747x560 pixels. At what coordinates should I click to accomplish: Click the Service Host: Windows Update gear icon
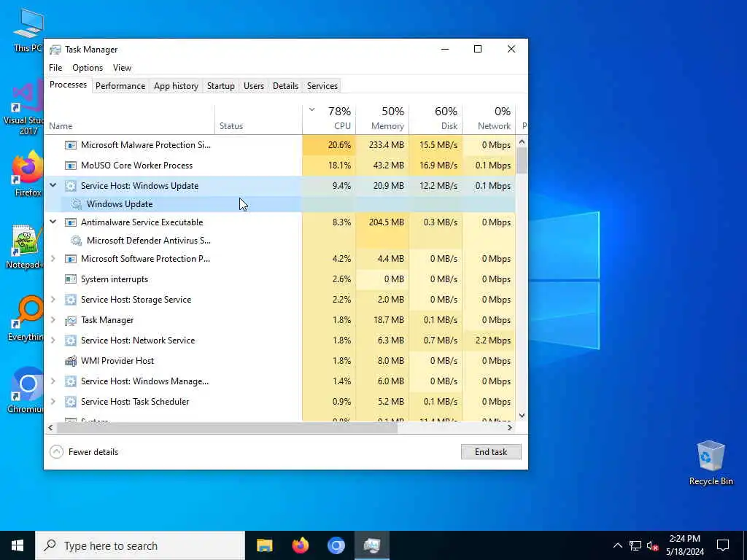point(71,186)
